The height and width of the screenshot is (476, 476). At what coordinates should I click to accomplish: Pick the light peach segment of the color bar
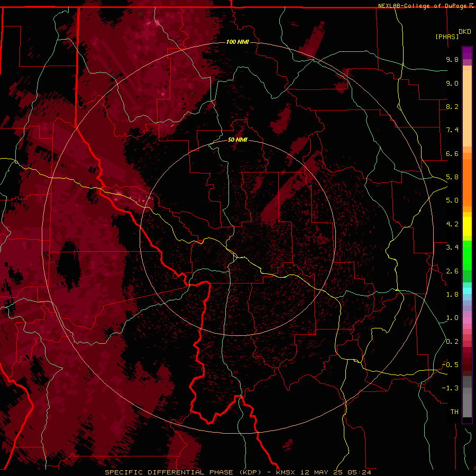point(467,108)
